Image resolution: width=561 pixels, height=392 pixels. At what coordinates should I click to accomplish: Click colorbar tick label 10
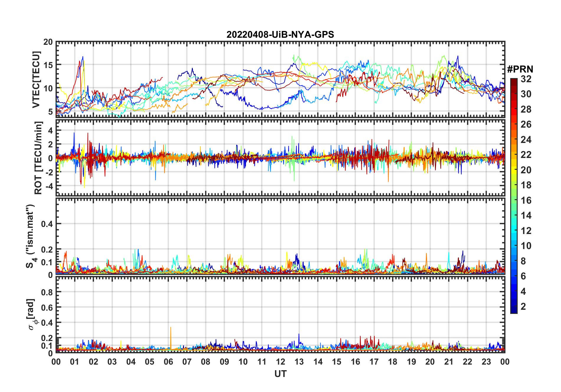pyautogui.click(x=526, y=246)
